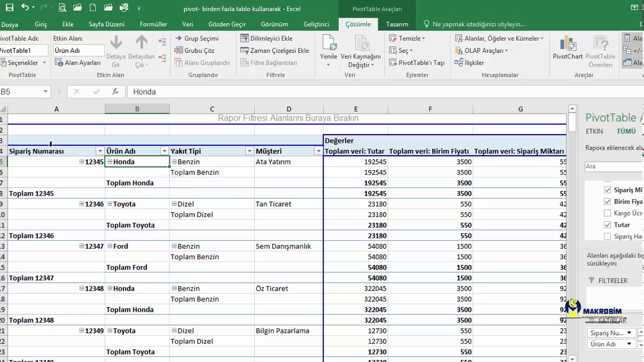644x362 pixels.
Task: Open the Yakıt Tipi filter dropdown
Action: [x=249, y=151]
